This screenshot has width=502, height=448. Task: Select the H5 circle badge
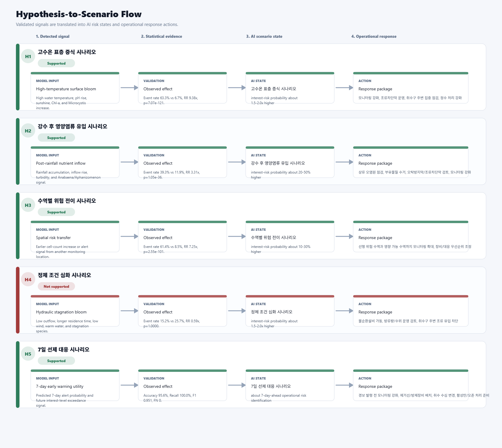tap(28, 354)
